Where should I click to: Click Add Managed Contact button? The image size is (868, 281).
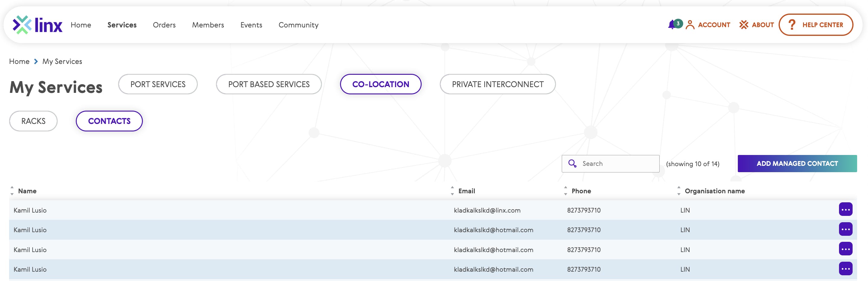(x=797, y=163)
